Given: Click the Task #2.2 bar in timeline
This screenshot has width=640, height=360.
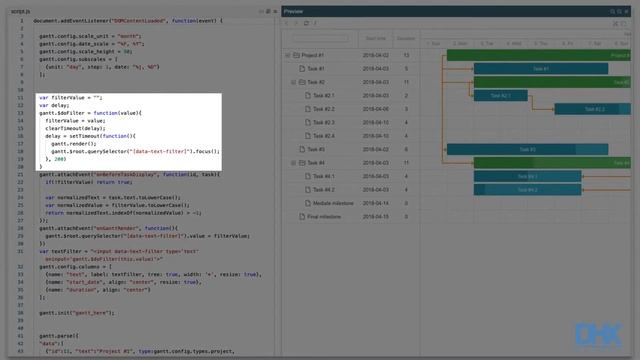Looking at the screenshot, I should [593, 109].
